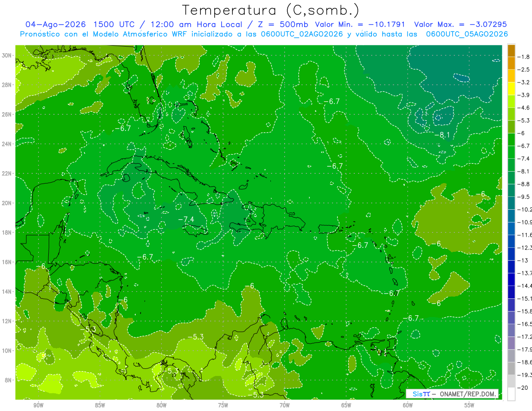Click the legend value "-13"
The height and width of the screenshot is (411, 532).
524,260
